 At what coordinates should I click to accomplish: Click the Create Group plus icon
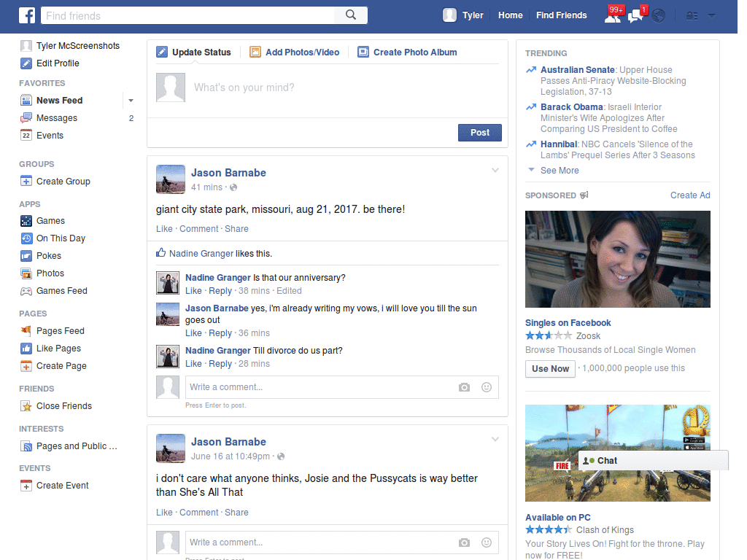tap(26, 182)
